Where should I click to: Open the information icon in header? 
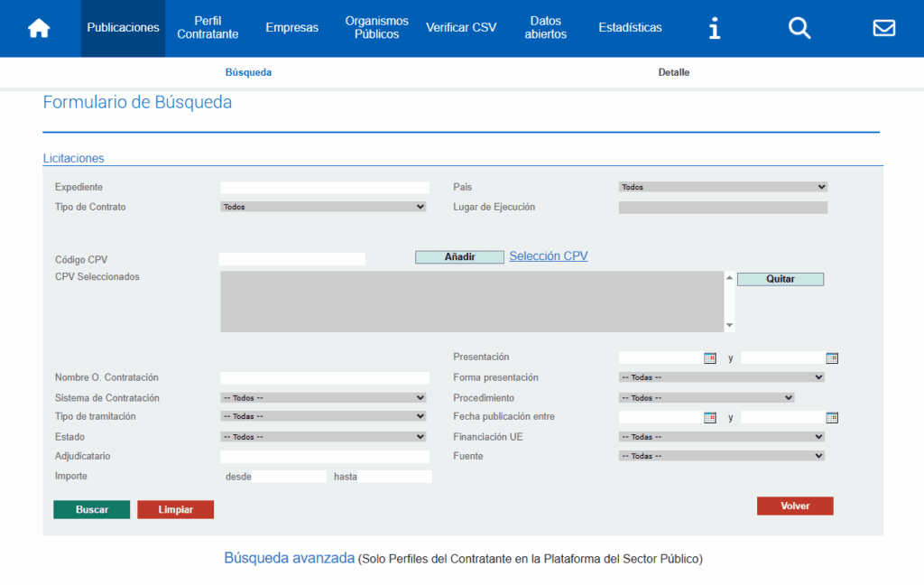[x=714, y=28]
